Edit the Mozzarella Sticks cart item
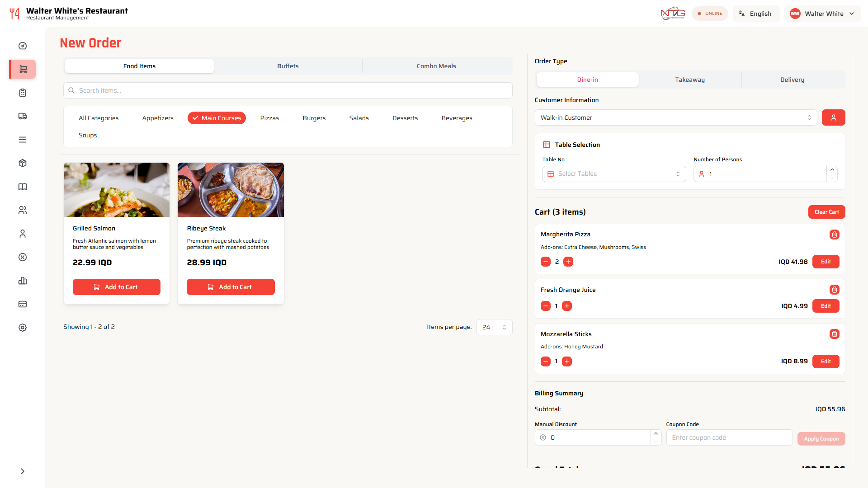The width and height of the screenshot is (868, 488). [826, 361]
